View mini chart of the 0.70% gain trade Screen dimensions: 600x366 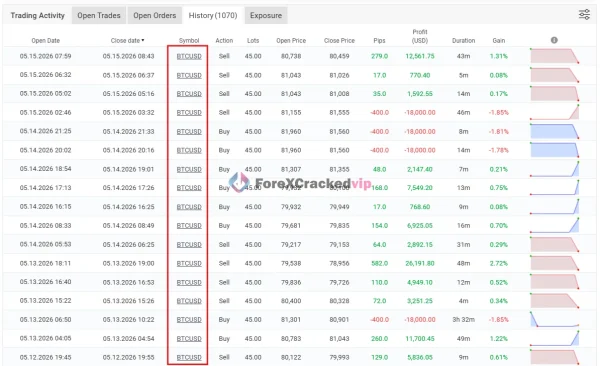554,225
